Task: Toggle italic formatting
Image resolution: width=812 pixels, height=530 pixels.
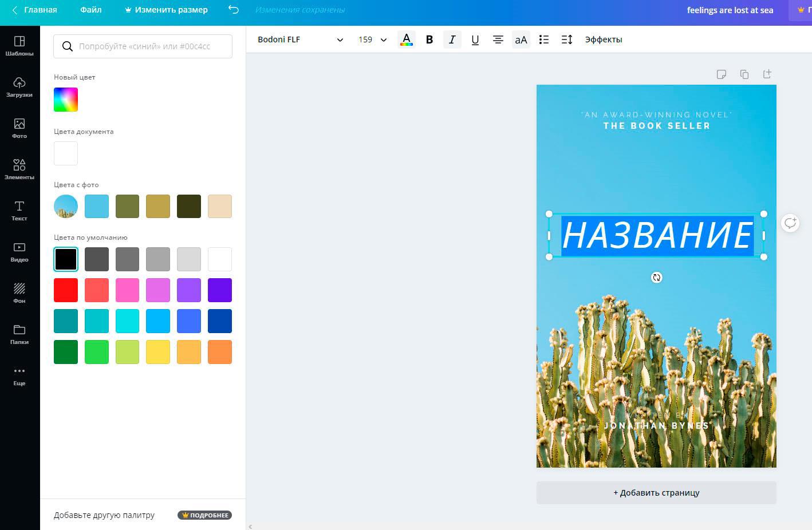Action: click(452, 39)
